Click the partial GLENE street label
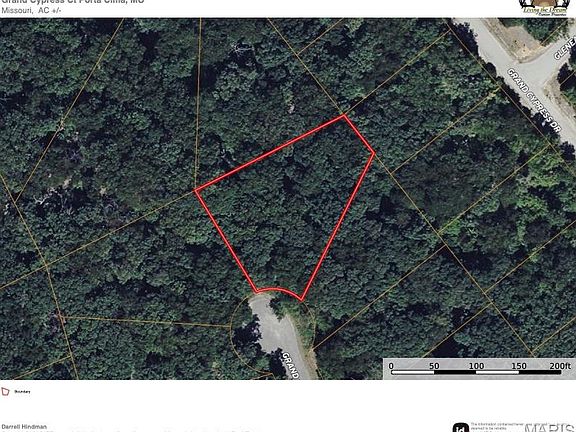 coord(564,48)
